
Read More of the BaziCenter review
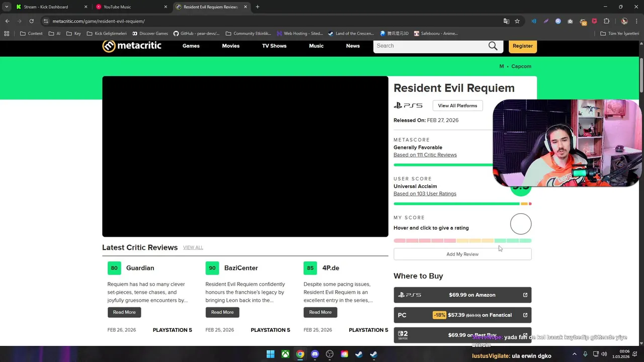[x=222, y=312]
